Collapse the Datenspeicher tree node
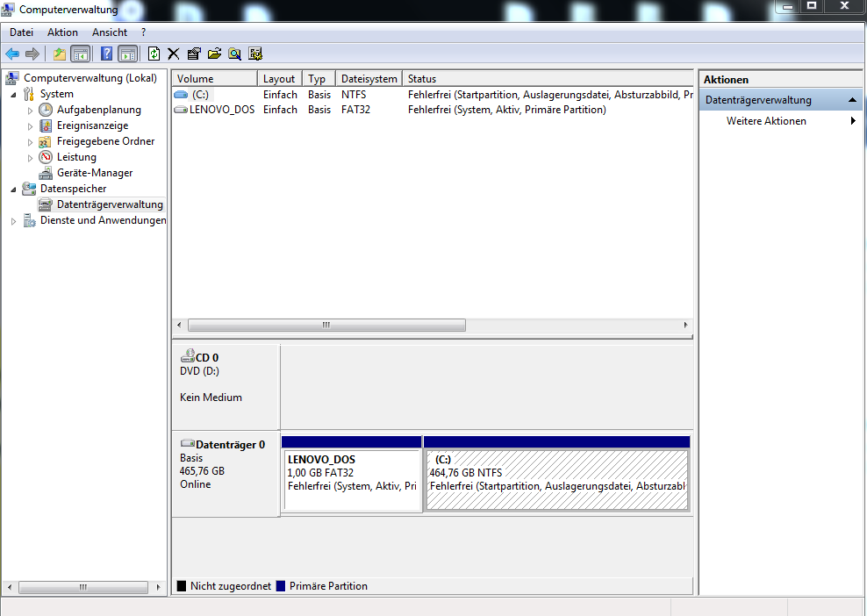This screenshot has width=867, height=616. coord(13,190)
